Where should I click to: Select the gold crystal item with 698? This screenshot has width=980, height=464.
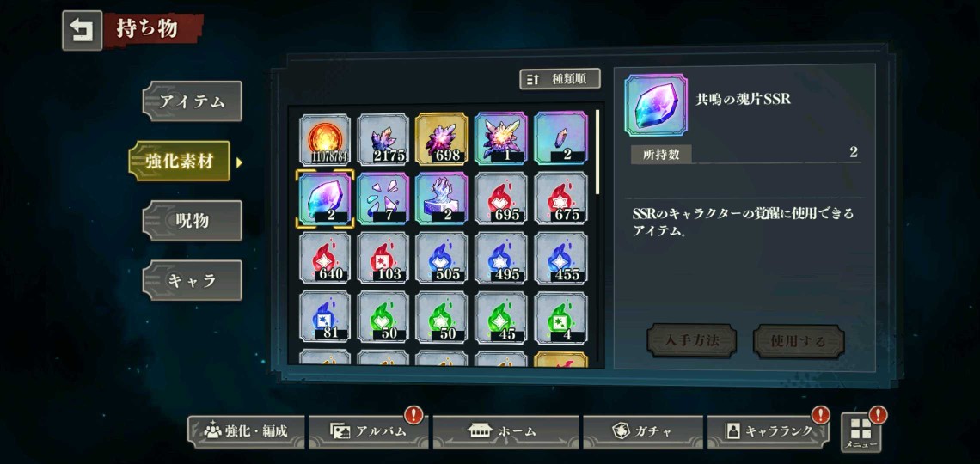coord(441,138)
